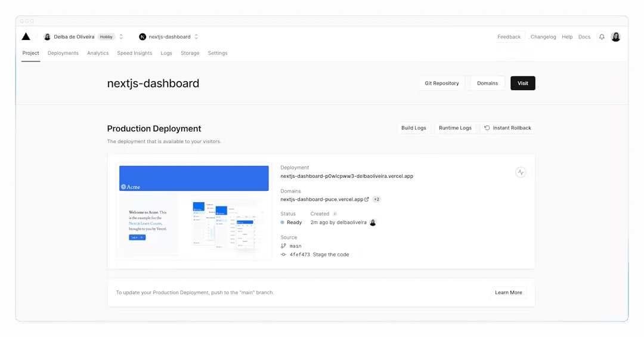The image size is (644, 337).
Task: Click the Domains button
Action: 488,83
